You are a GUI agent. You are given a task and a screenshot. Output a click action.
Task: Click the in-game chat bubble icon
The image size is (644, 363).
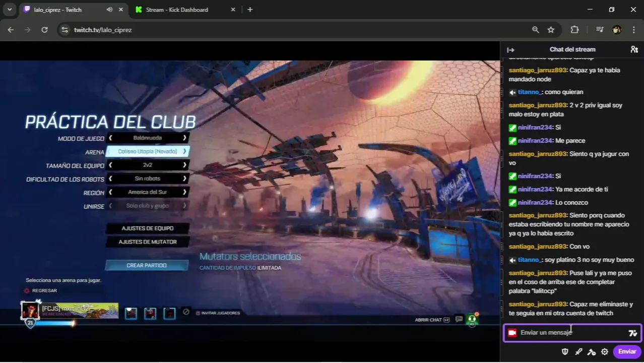coord(459,319)
